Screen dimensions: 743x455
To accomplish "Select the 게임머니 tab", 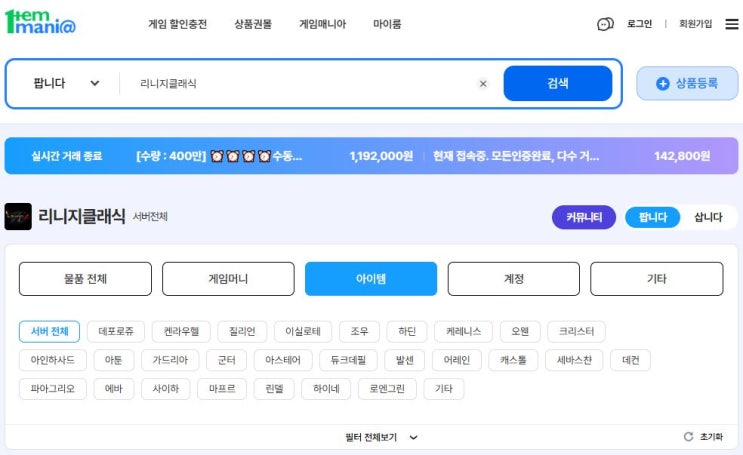I will pos(228,279).
